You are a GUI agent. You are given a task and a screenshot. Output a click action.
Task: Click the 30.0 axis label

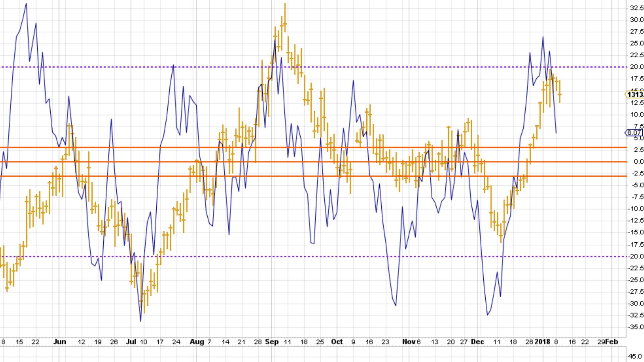pos(637,20)
